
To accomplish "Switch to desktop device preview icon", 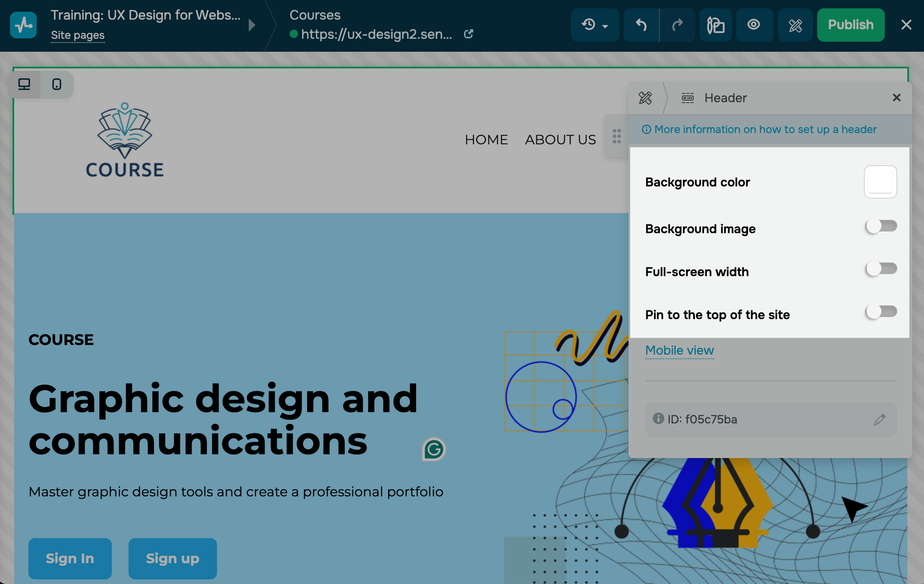I will tap(25, 84).
